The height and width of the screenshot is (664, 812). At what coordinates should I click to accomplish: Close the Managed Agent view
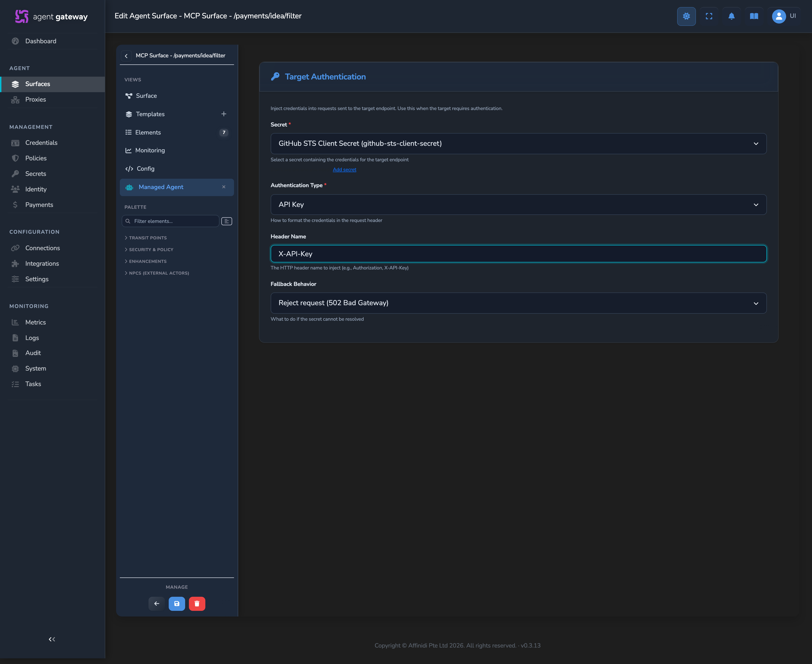pos(224,187)
